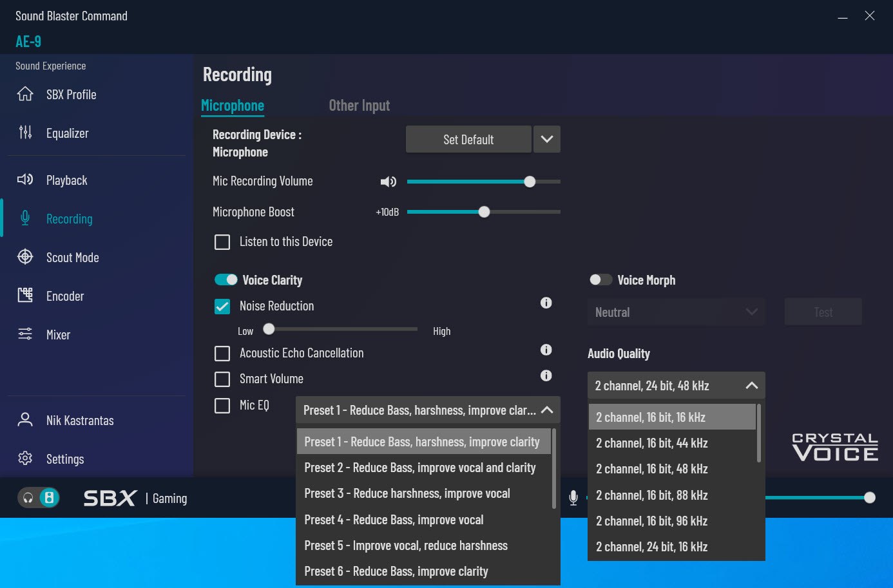This screenshot has width=893, height=588.
Task: Click the bottom bar volume slider handle
Action: tap(870, 497)
